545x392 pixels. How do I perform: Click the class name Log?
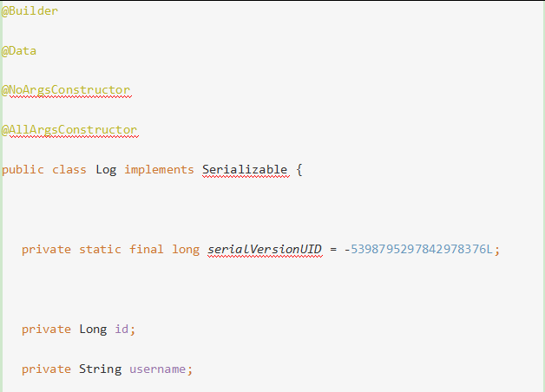(106, 169)
